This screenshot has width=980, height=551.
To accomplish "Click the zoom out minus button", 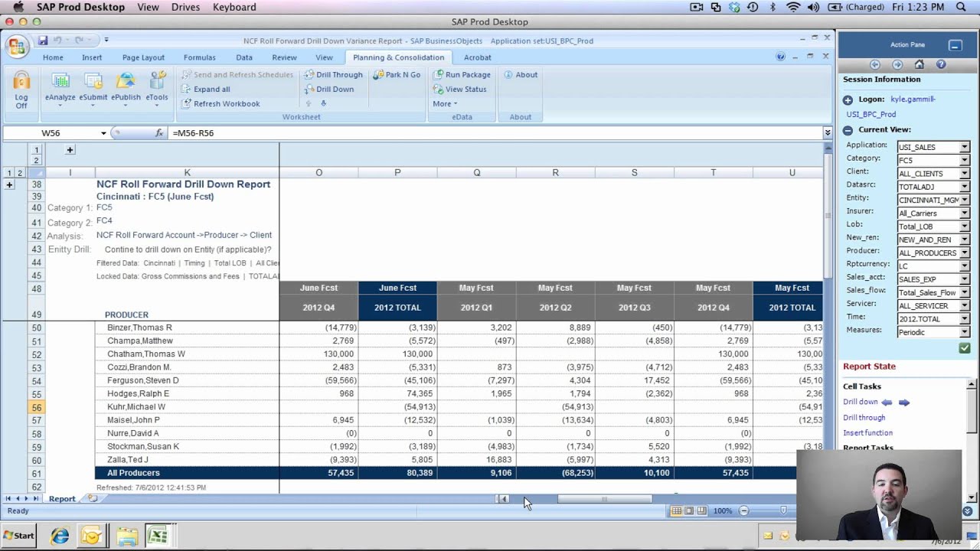I will click(x=743, y=510).
